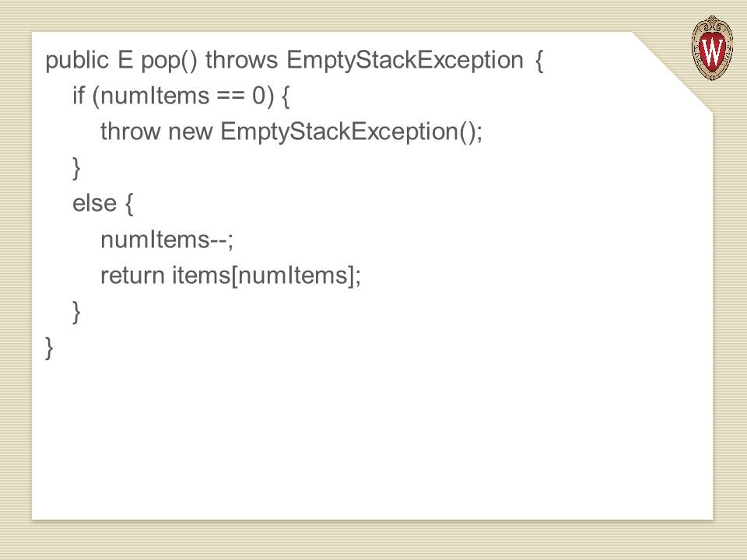747x560 pixels.
Task: Click the '==' operator in the if condition
Action: coord(231,96)
